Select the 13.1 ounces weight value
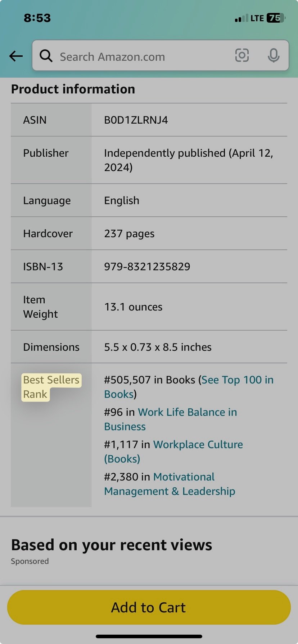The height and width of the screenshot is (644, 298). [133, 307]
